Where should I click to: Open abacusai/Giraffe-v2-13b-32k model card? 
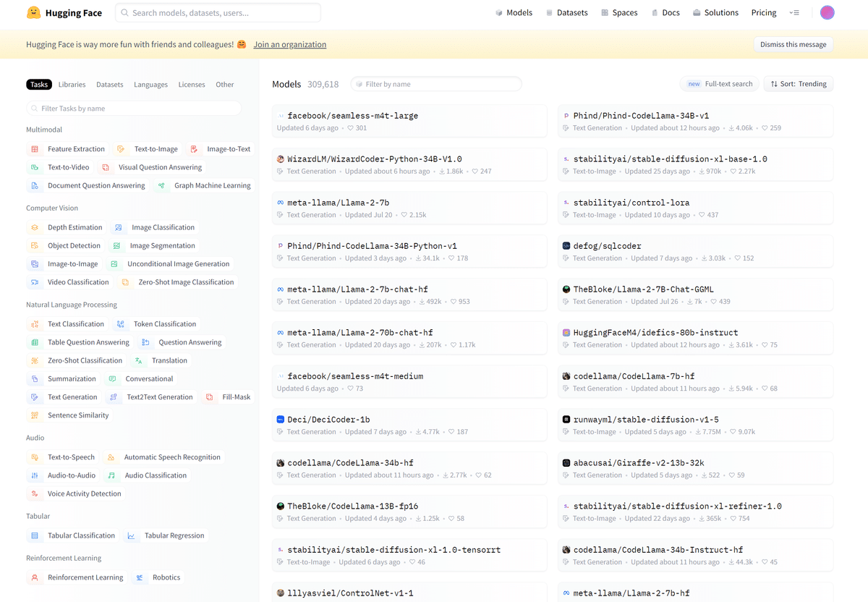[695, 468]
